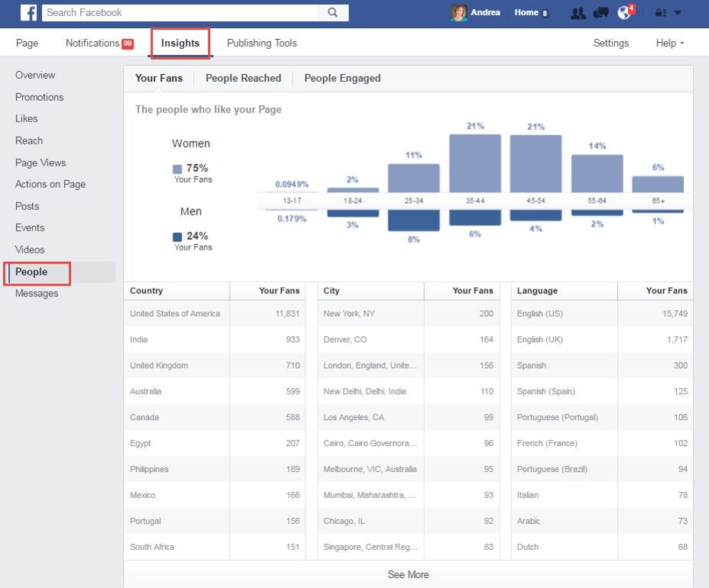Click the Women light blue legend swatch
Image resolution: width=709 pixels, height=588 pixels.
click(x=177, y=169)
